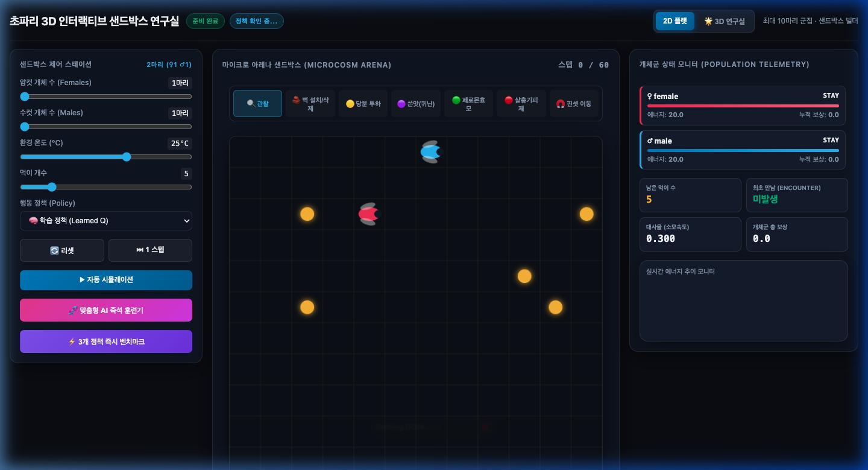This screenshot has width=868, height=470.
Task: Select the 살충기피제 repellent tool
Action: tap(521, 103)
